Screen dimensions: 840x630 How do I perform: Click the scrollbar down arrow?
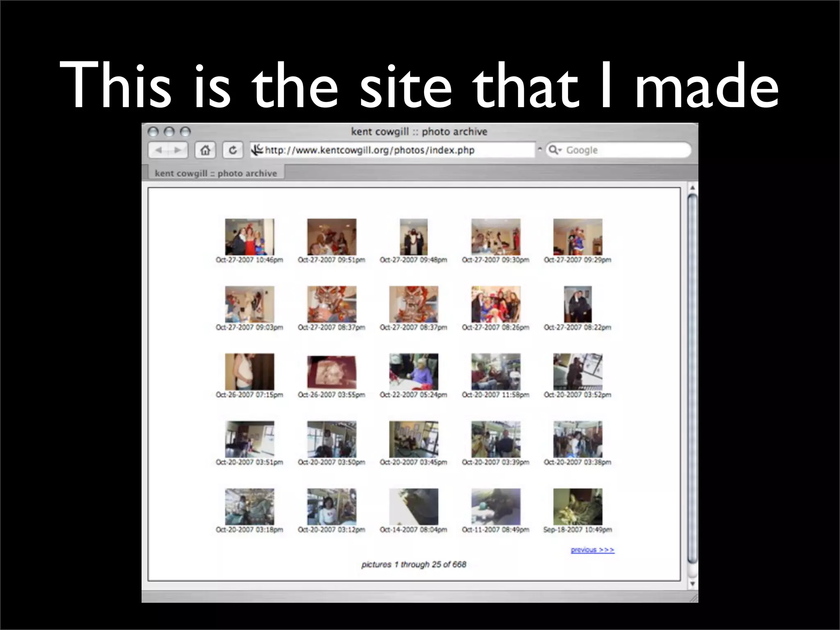(692, 583)
